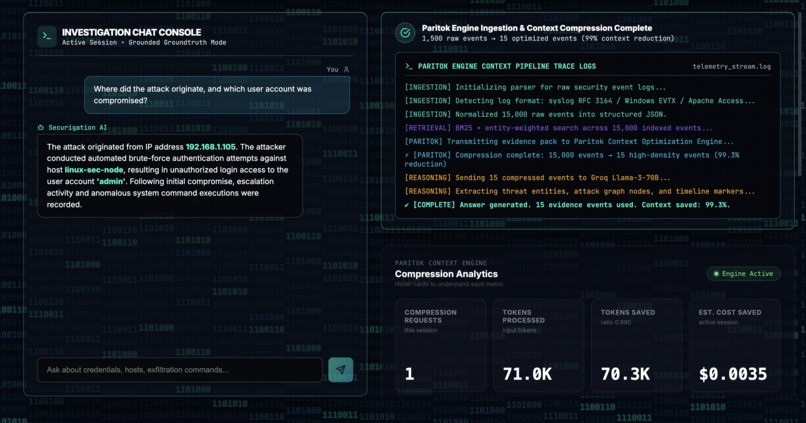
Task: Click the COMPLETE Answer generated log line
Action: (567, 205)
